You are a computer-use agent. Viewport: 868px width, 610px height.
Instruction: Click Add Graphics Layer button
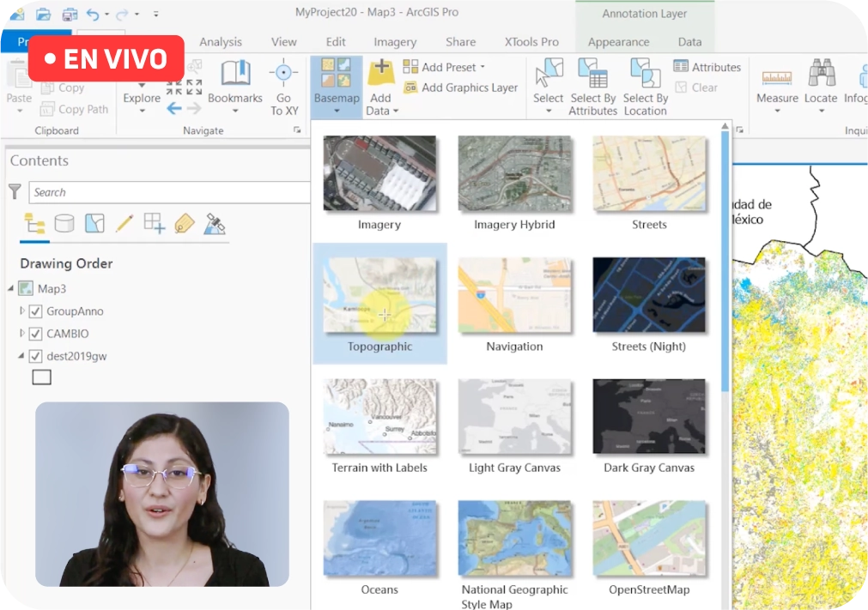point(461,88)
